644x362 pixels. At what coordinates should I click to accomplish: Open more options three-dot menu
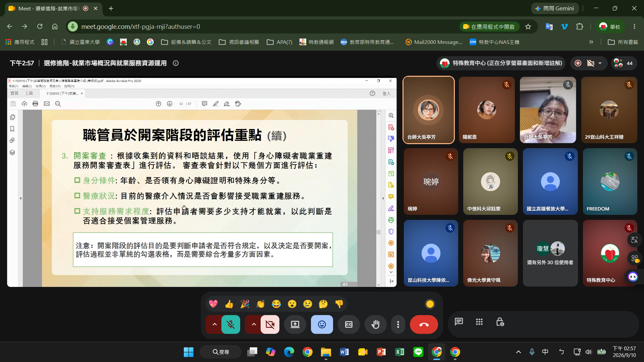[398, 324]
